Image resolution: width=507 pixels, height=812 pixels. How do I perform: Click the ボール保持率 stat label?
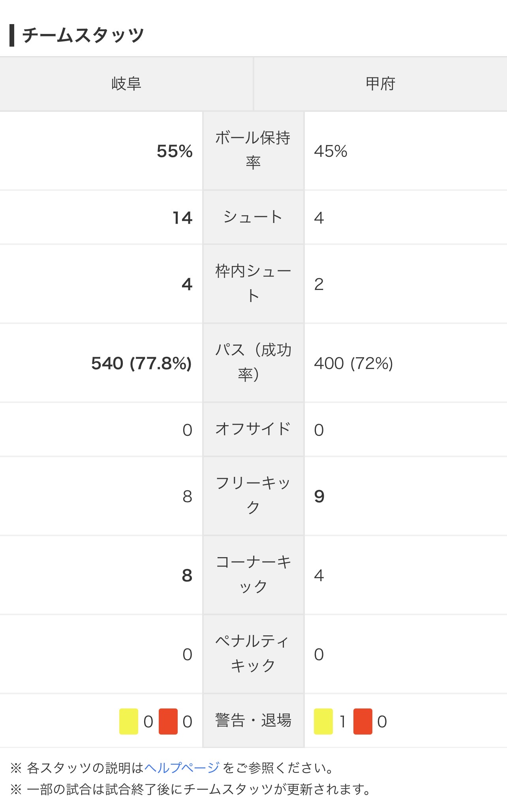[x=253, y=150]
